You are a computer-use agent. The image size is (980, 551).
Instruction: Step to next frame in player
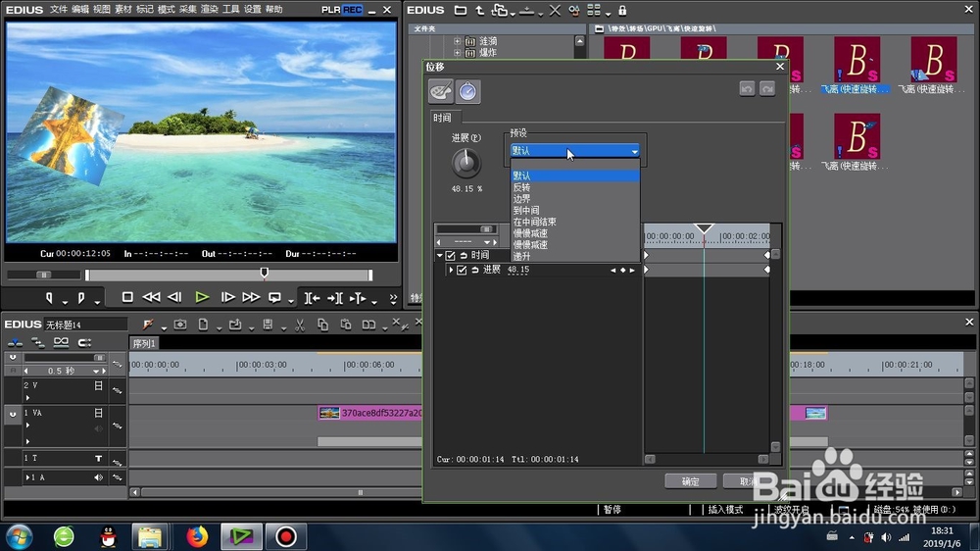click(x=228, y=298)
